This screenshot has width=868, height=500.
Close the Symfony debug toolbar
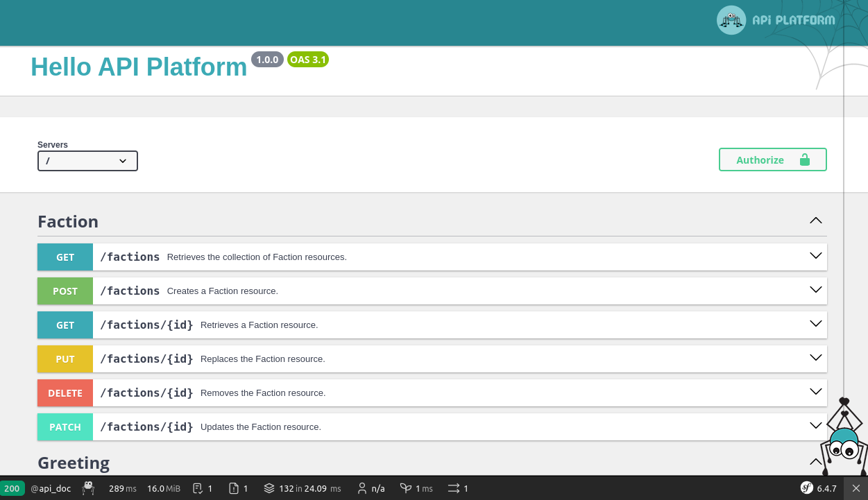click(856, 488)
